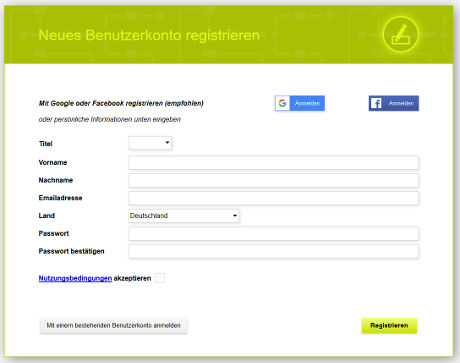Click Mit einem bestehenden Benutzerkonto anmelden
Viewport: 460px width, 363px height.
point(113,326)
